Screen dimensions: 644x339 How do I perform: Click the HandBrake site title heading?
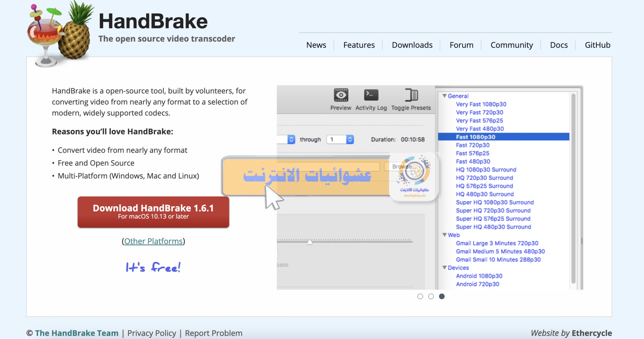tap(153, 21)
